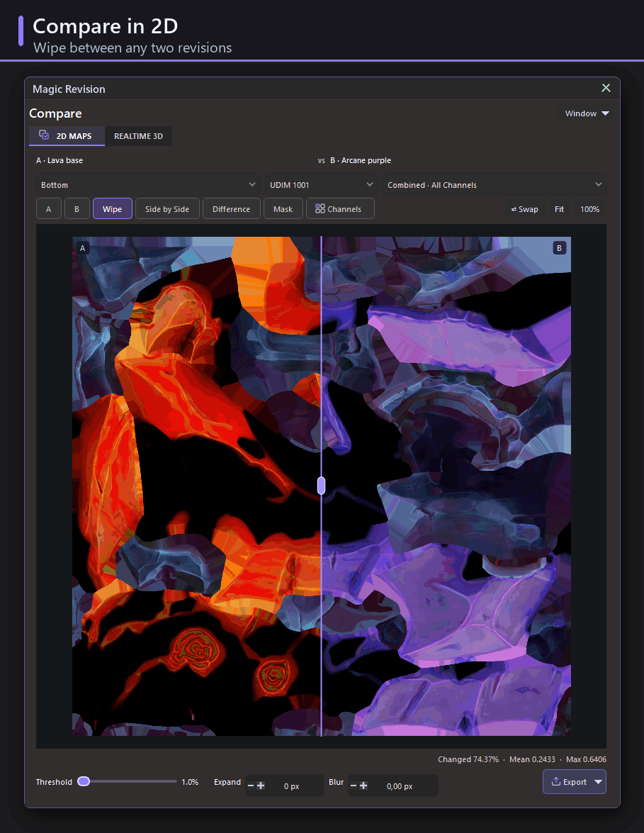
Task: Open the Window dropdown menu
Action: [587, 113]
